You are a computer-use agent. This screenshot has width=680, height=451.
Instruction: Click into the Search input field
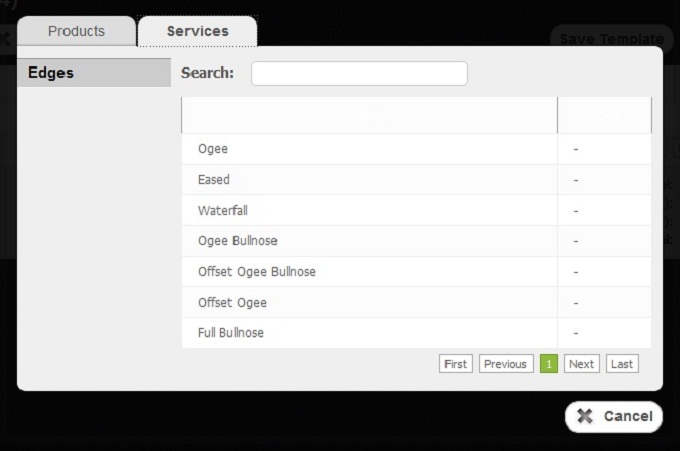(359, 74)
